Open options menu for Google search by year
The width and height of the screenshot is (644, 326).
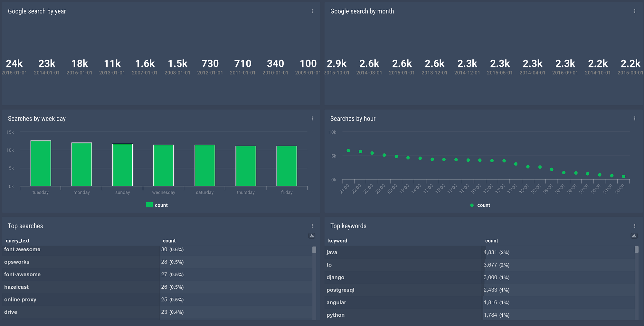[312, 11]
